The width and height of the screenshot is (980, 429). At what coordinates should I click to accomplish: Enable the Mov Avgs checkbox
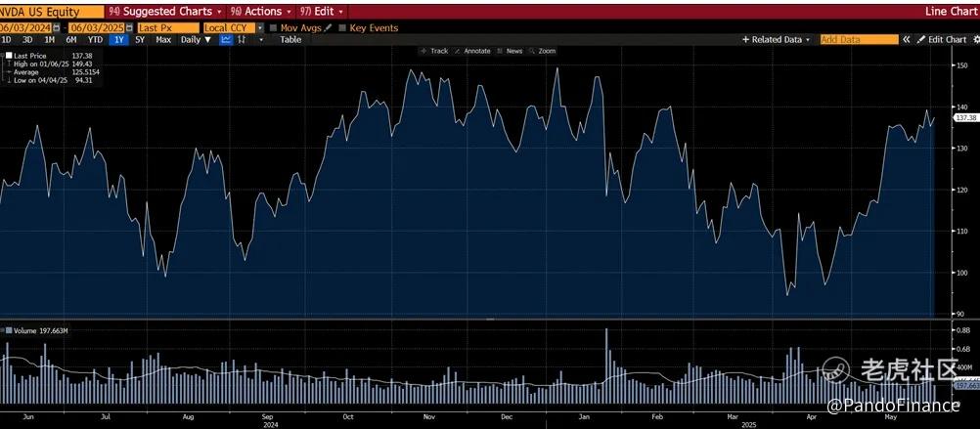click(x=273, y=28)
